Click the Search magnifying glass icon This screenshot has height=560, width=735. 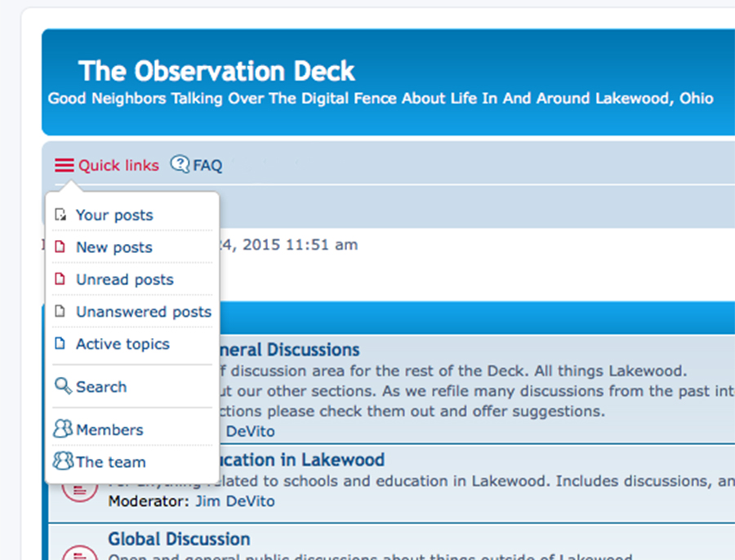[63, 386]
